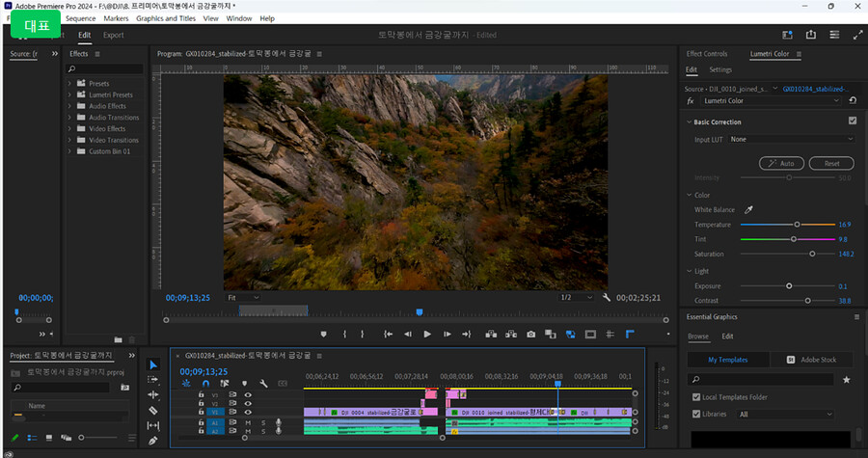Select the Pen tool in the tools panel
Screen dimensions: 868x458
(x=153, y=440)
